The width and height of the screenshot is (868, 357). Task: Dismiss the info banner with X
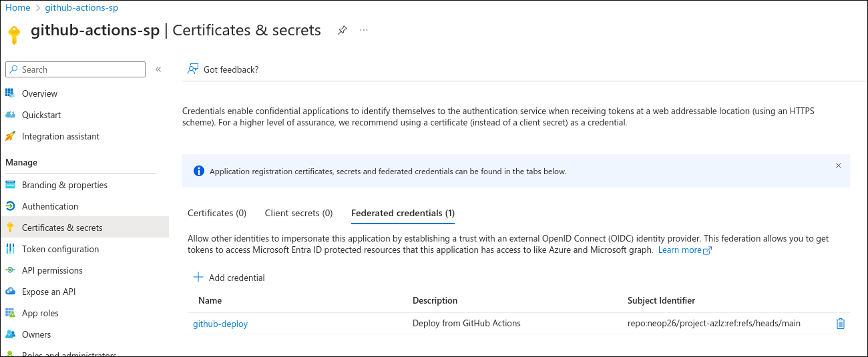coord(839,165)
